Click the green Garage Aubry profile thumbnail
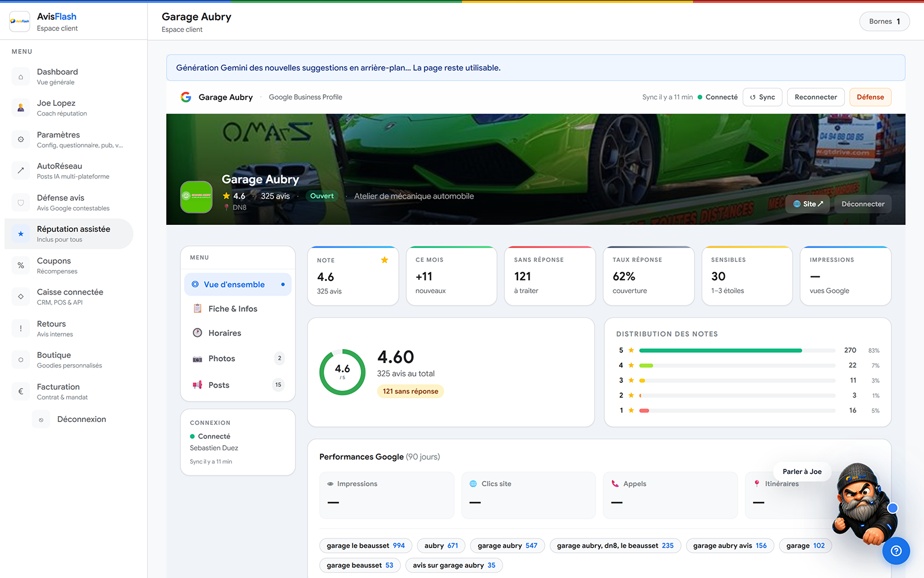The image size is (924, 578). pyautogui.click(x=196, y=197)
